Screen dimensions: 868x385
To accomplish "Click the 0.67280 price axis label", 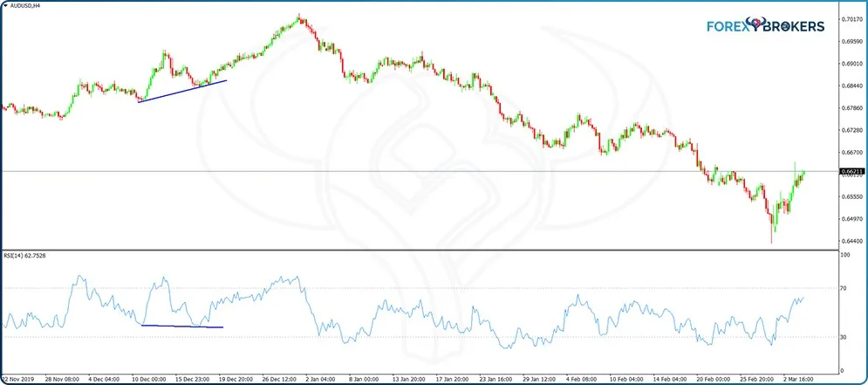I will coord(851,130).
